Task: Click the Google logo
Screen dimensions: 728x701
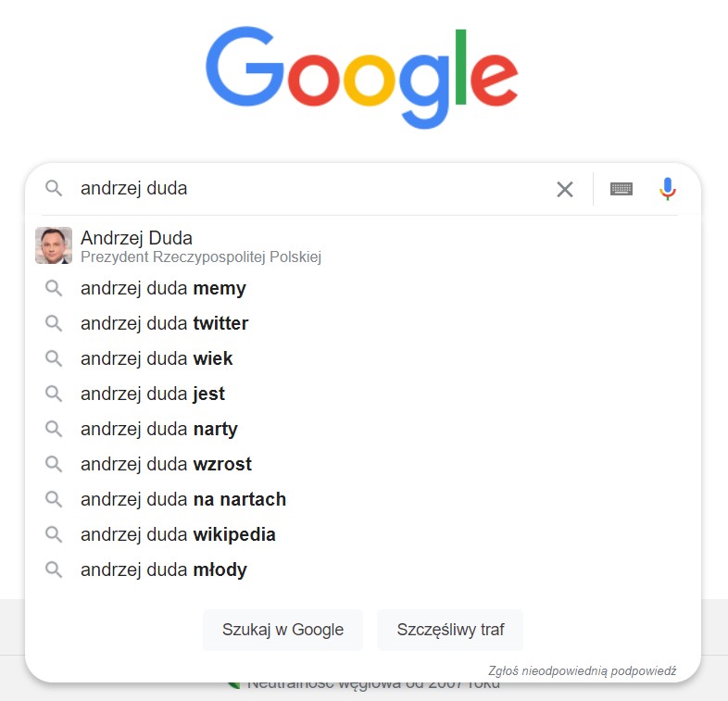Action: [361, 78]
